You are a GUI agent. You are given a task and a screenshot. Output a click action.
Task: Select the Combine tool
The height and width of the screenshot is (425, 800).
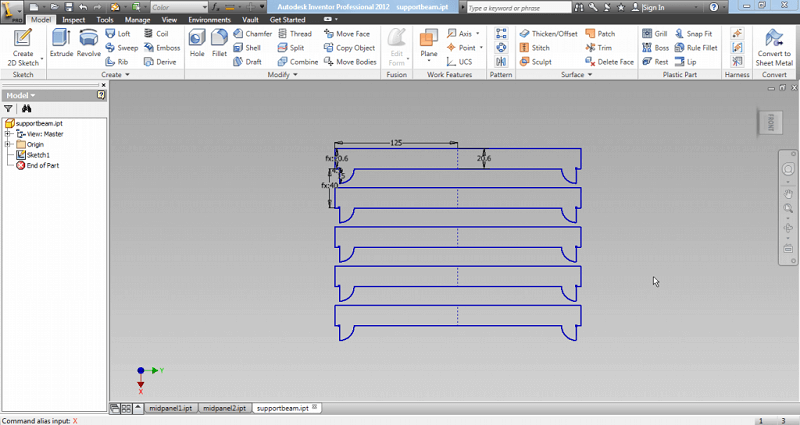click(x=298, y=62)
